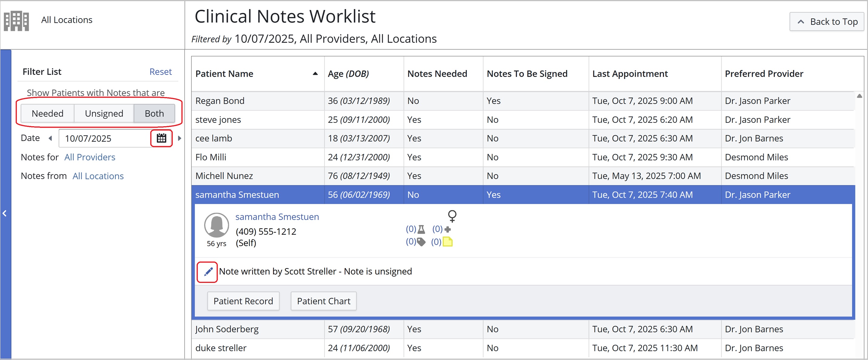Viewport: 868px width, 360px height.
Task: Click the locations building icon
Action: (x=16, y=21)
